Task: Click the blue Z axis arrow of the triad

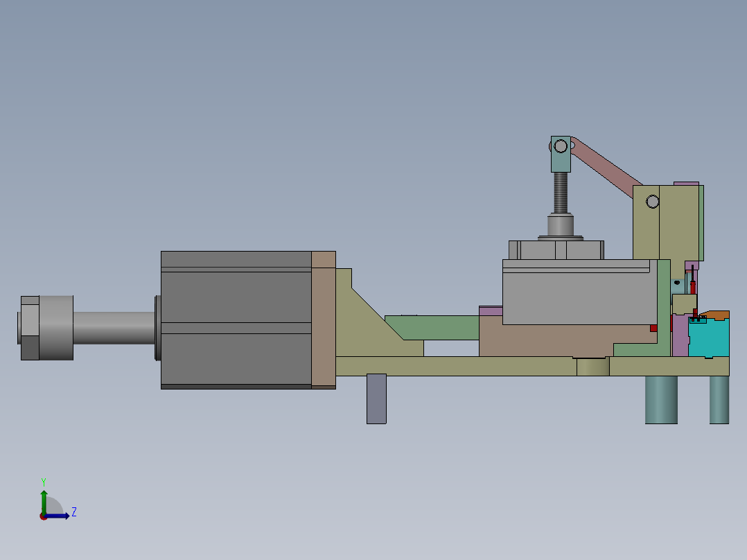Action: tap(57, 516)
